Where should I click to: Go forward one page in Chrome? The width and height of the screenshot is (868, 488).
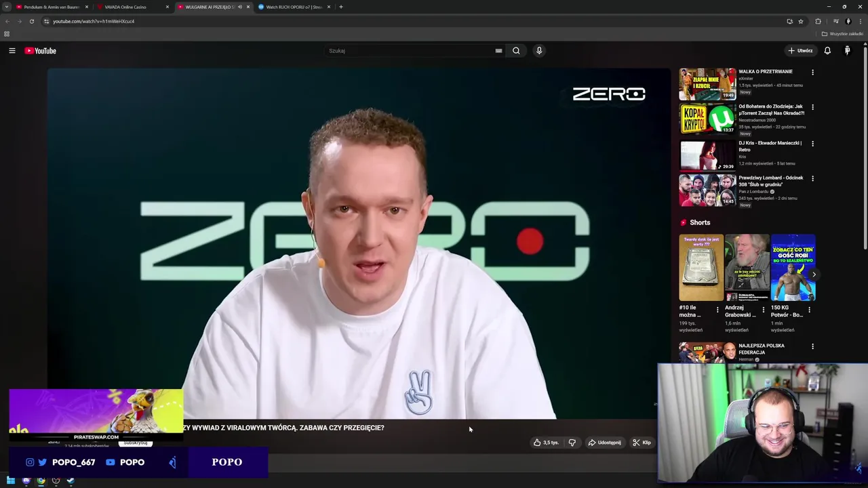point(20,21)
